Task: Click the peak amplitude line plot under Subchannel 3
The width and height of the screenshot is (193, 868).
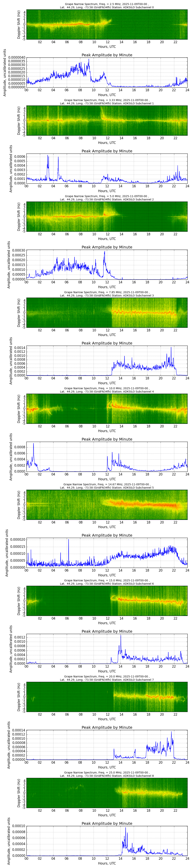Action: pyautogui.click(x=107, y=361)
